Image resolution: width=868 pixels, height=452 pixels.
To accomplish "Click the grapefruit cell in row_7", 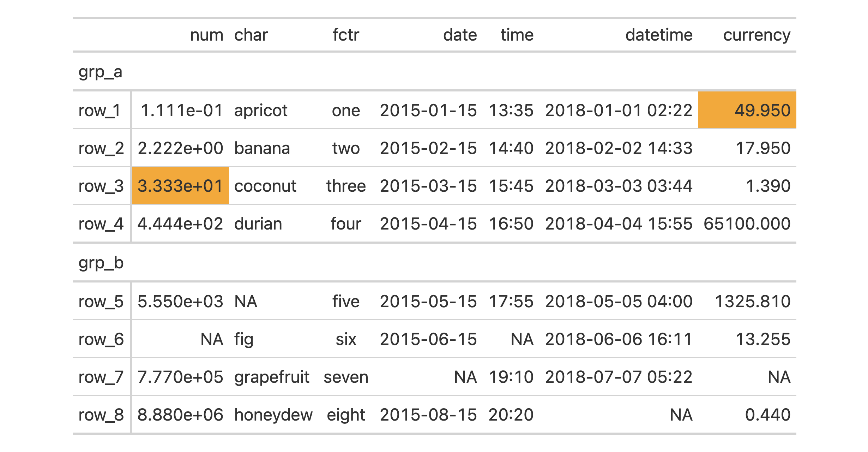I will coord(272,377).
